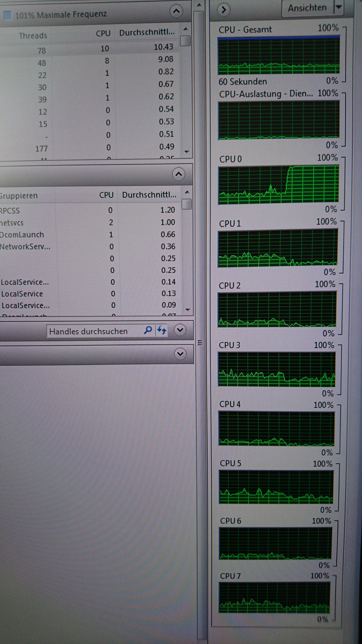Sort by the Threads column header

(x=33, y=36)
